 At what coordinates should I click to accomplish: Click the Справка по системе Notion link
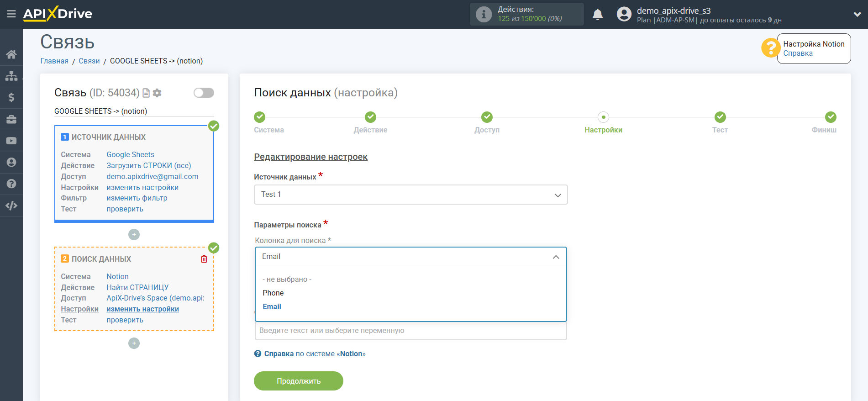pos(315,354)
